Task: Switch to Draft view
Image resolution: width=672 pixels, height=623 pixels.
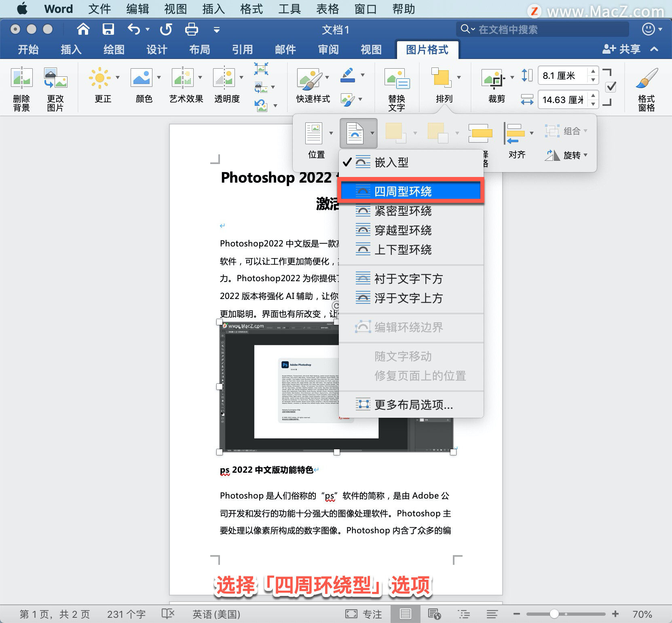Action: point(492,614)
